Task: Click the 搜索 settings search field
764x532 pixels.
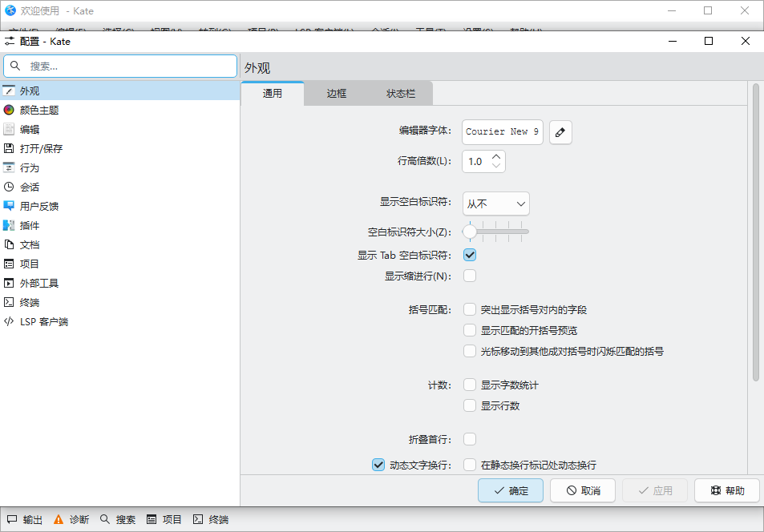Action: click(x=128, y=66)
